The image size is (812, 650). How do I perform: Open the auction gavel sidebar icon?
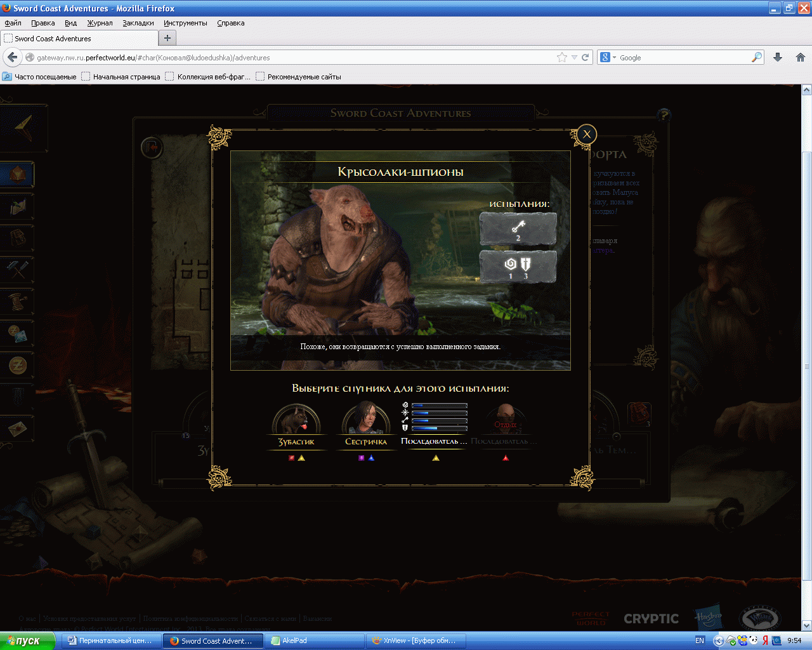coord(17,301)
